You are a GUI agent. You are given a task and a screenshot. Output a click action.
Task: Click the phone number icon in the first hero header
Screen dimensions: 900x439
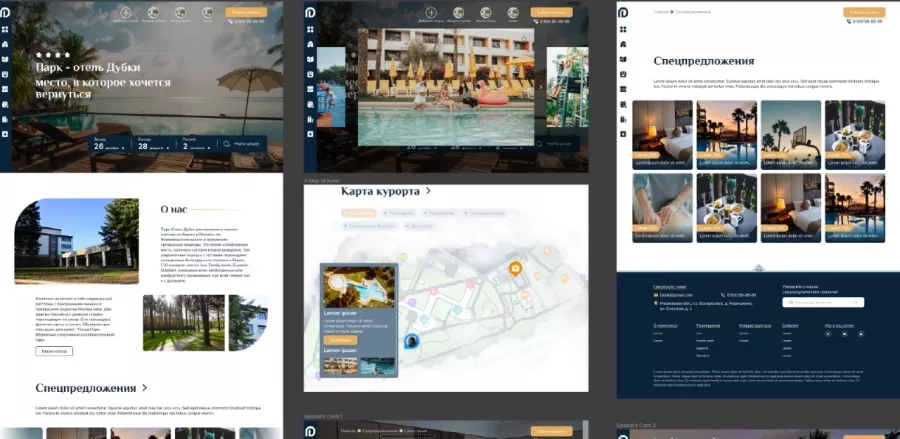[232, 21]
